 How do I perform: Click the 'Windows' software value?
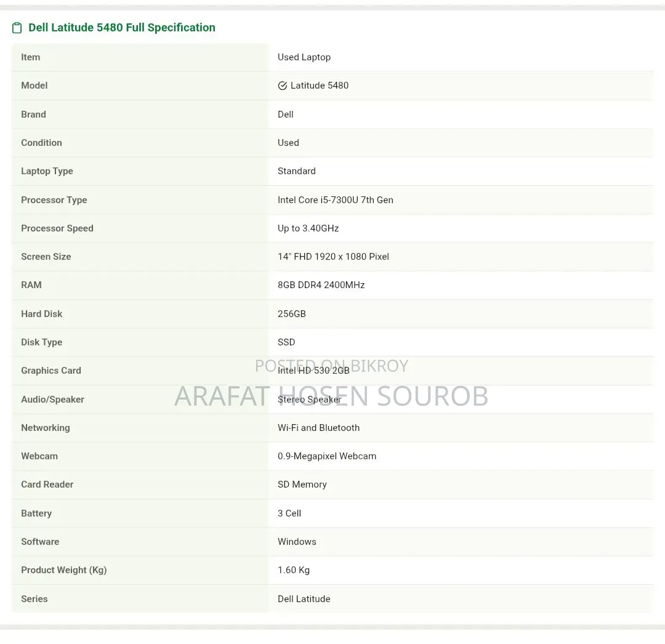click(x=297, y=542)
